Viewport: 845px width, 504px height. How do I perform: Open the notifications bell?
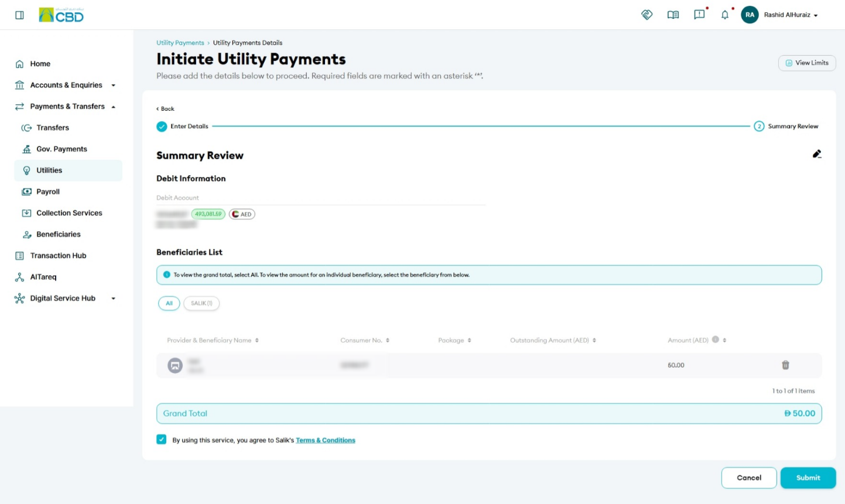725,15
